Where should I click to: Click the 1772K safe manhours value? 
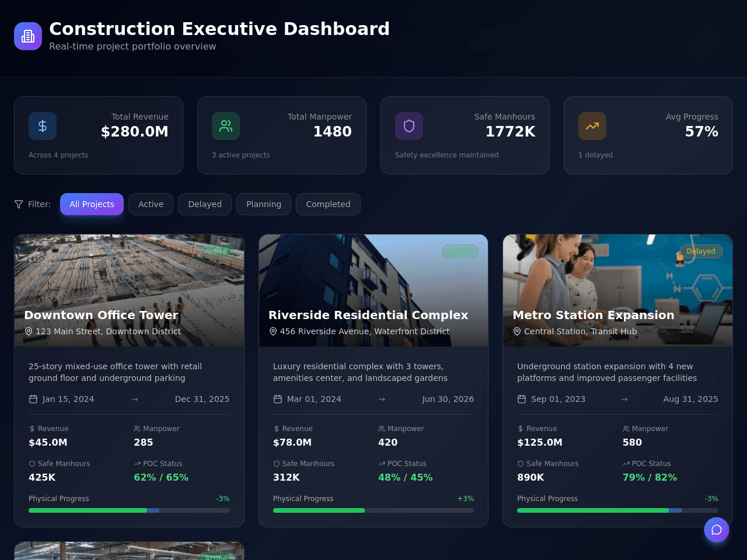click(x=510, y=132)
